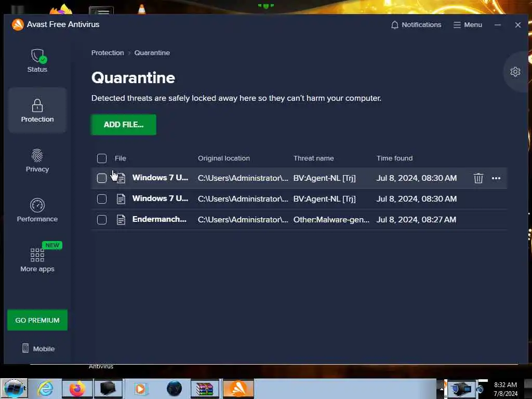Open more options for first quarantined file
The width and height of the screenshot is (532, 399).
(496, 178)
